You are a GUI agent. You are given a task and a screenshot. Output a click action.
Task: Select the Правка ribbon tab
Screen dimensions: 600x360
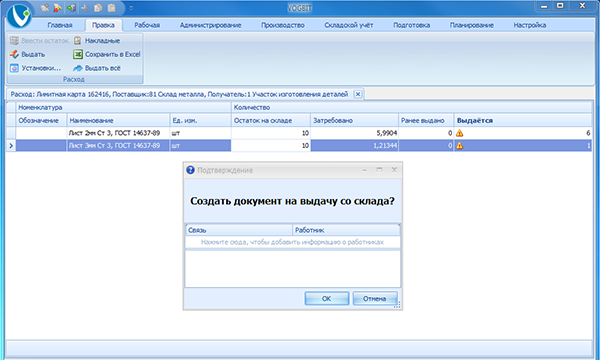103,25
